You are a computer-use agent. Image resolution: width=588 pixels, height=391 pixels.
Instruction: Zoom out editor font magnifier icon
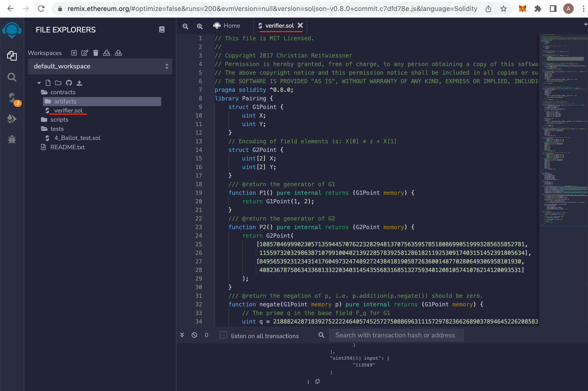pos(185,26)
